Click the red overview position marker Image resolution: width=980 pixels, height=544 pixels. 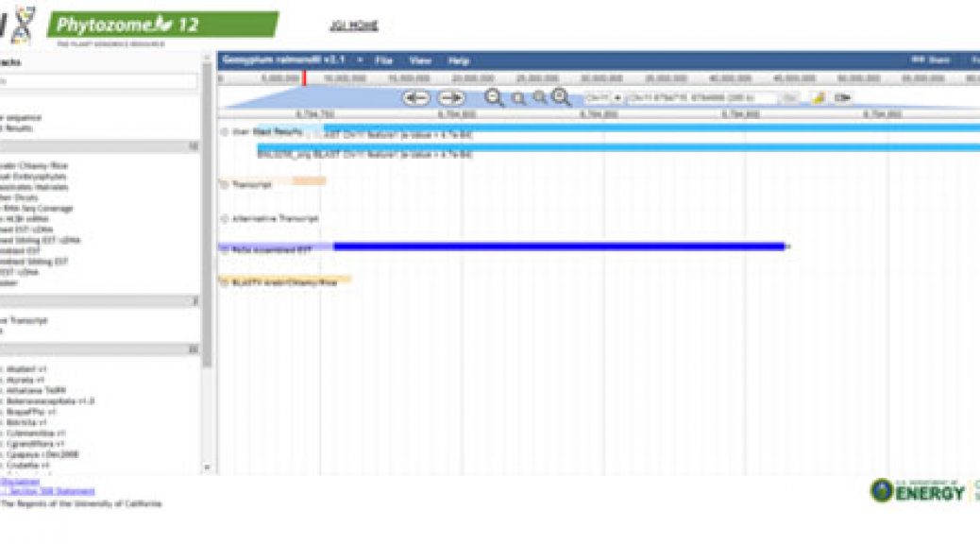pos(304,77)
